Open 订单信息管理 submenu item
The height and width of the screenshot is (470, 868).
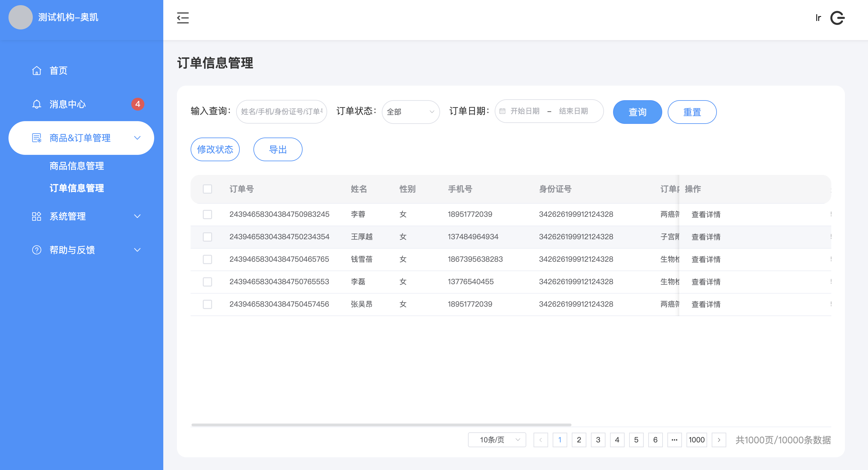coord(76,188)
